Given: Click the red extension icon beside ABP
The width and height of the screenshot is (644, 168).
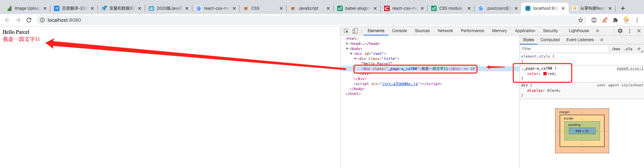Looking at the screenshot, I should pos(605,20).
